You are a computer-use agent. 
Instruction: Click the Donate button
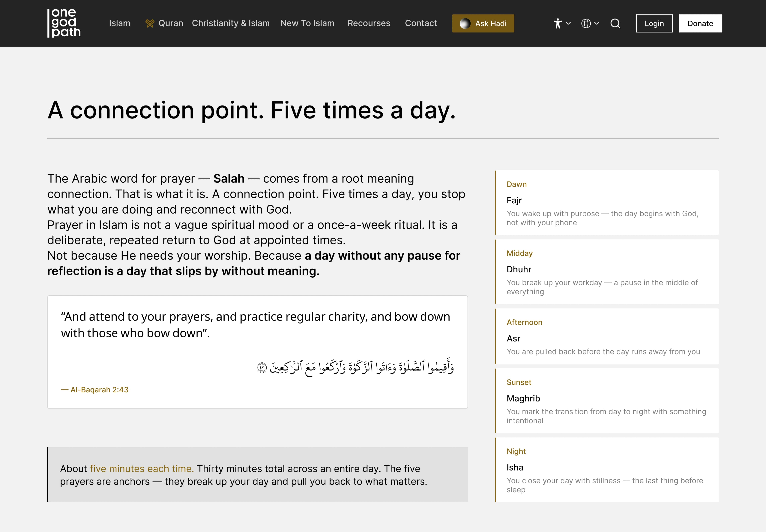click(x=700, y=23)
